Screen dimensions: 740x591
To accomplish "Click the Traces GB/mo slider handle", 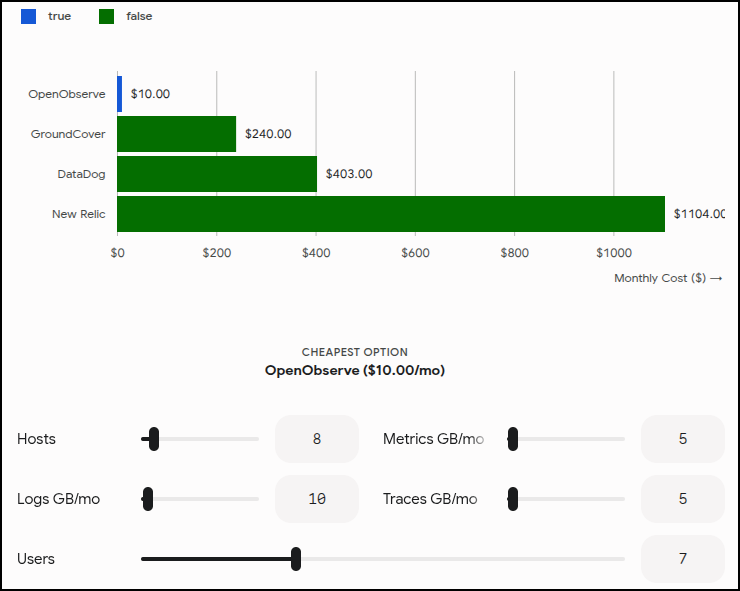I will click(x=513, y=499).
